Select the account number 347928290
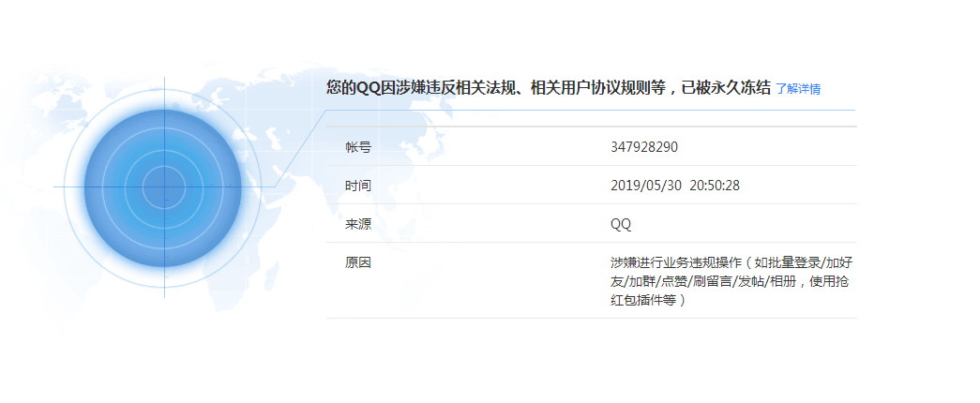 (x=643, y=147)
